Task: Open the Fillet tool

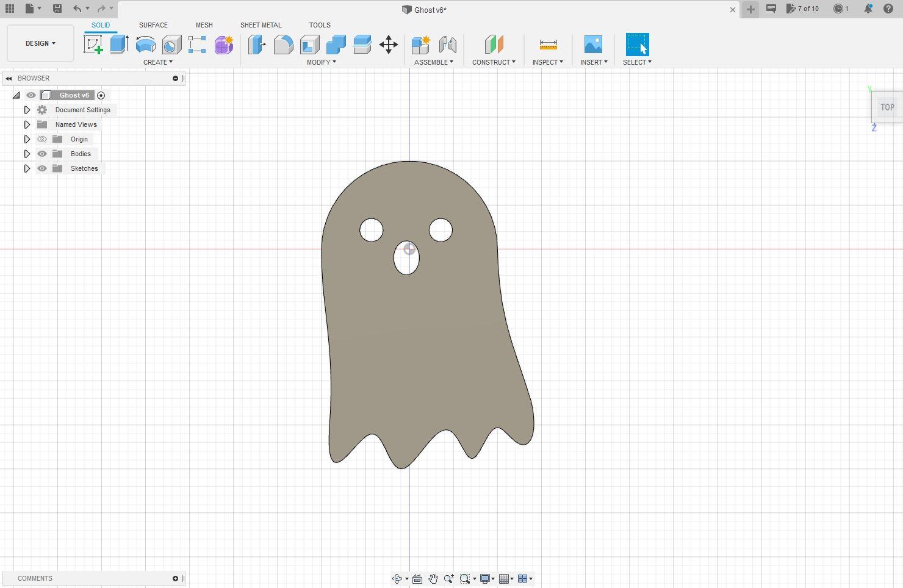Action: pos(282,44)
